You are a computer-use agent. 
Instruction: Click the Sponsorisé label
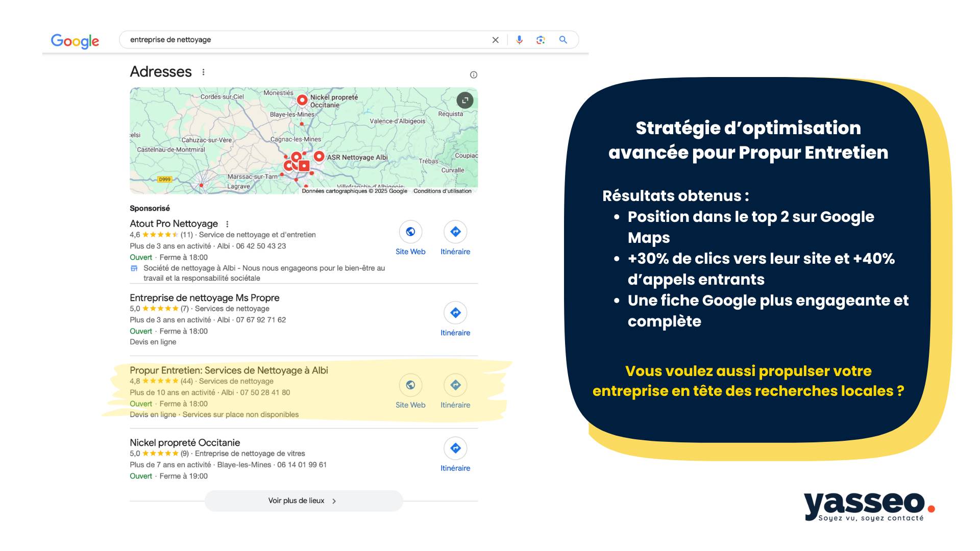(150, 208)
